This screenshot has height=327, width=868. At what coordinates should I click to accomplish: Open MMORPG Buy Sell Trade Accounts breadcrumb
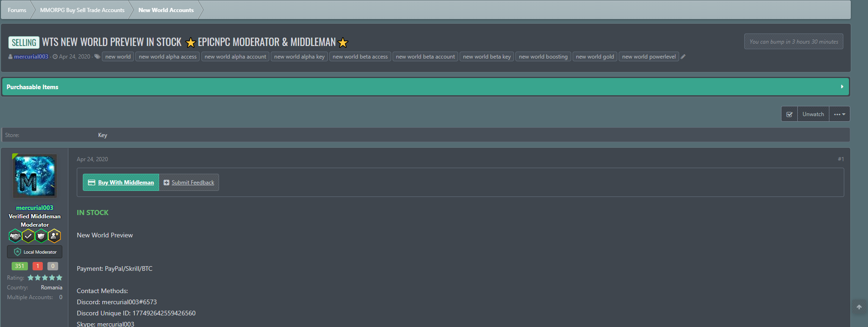(x=82, y=10)
